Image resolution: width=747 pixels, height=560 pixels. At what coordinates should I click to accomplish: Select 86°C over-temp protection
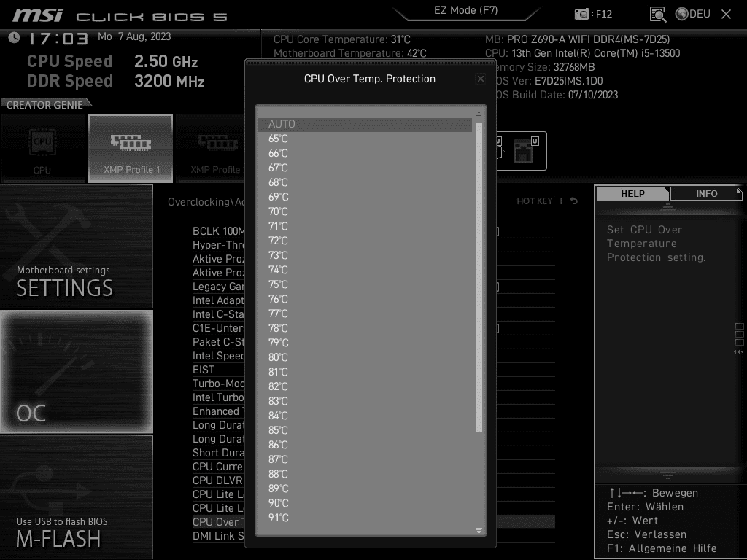pos(365,445)
